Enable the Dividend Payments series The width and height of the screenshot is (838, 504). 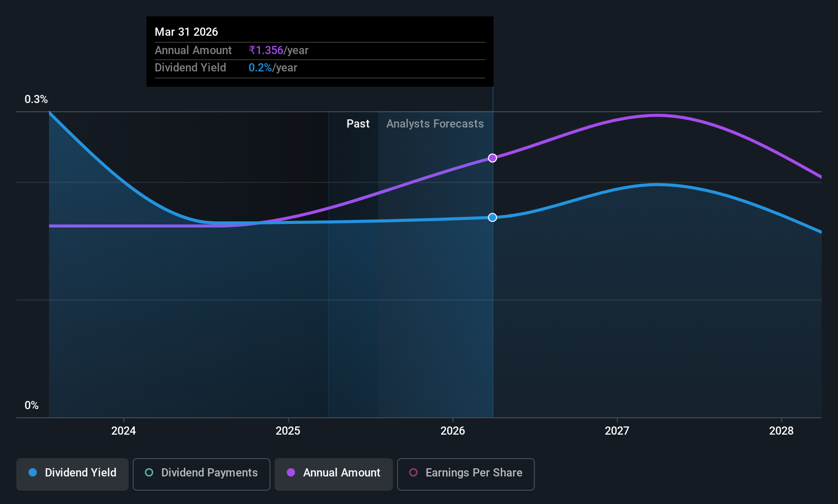pos(202,474)
